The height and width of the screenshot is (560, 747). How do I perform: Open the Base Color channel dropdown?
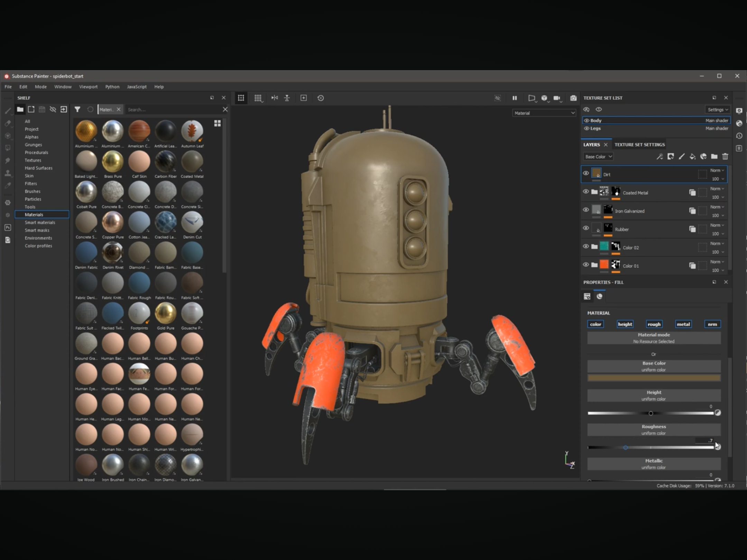click(598, 157)
